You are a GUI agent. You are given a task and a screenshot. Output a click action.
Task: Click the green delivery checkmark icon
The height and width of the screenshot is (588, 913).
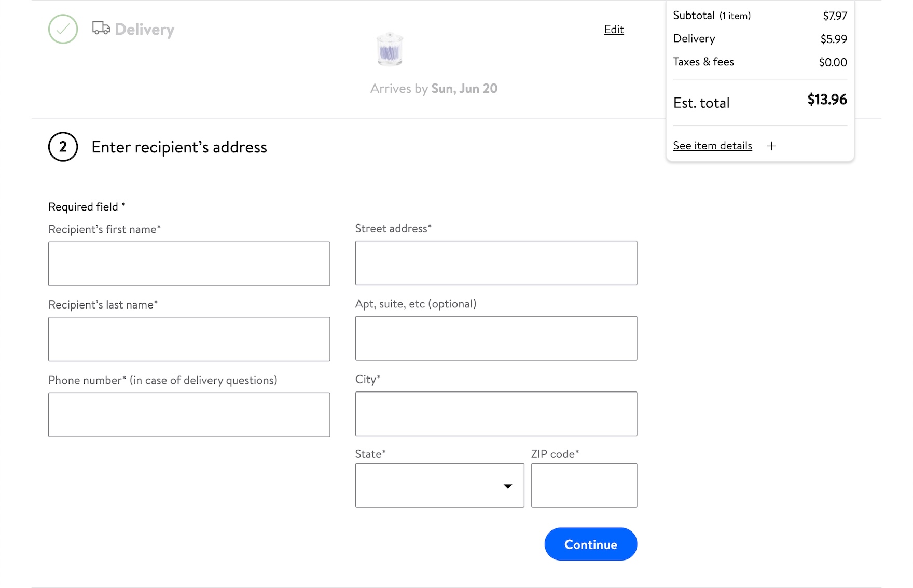tap(63, 29)
